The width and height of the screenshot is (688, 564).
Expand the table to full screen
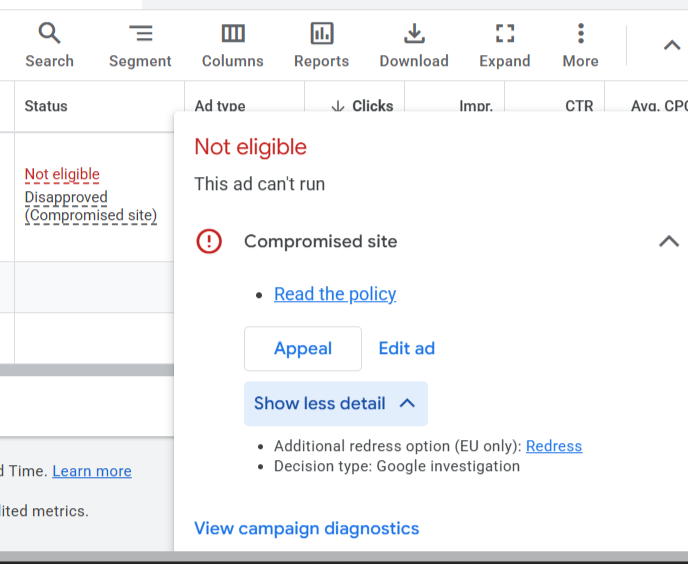505,46
